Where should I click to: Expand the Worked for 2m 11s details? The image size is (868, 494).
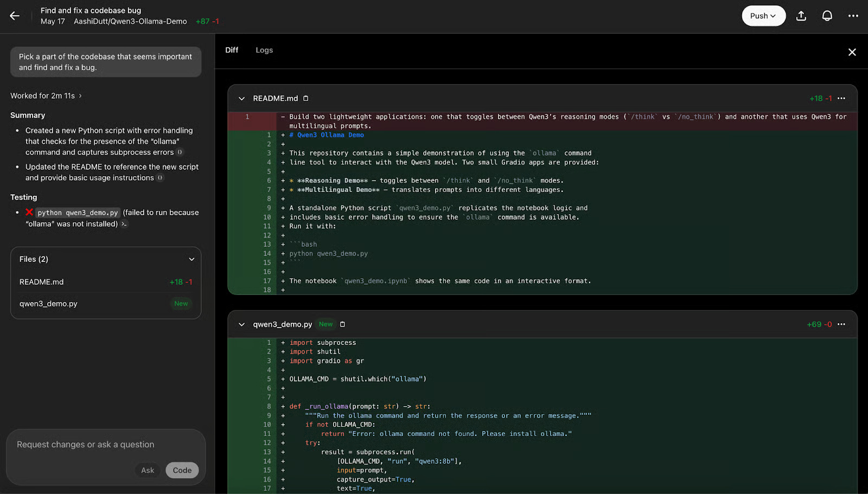[46, 95]
